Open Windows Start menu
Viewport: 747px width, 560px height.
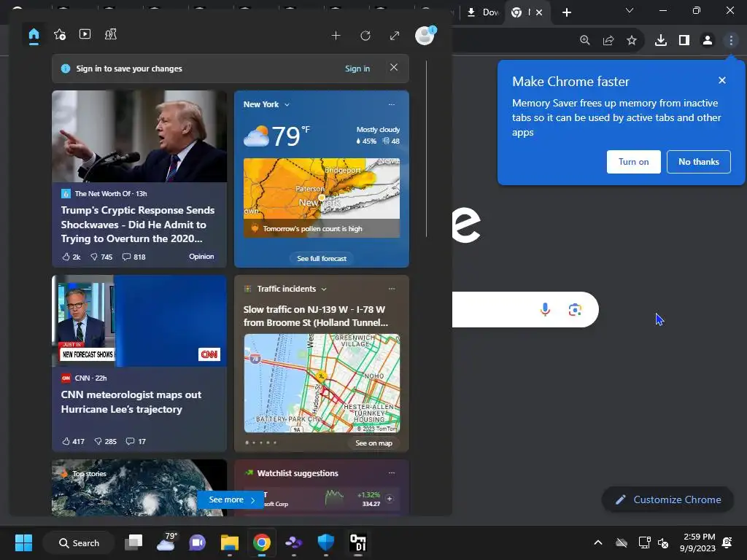[x=23, y=542]
